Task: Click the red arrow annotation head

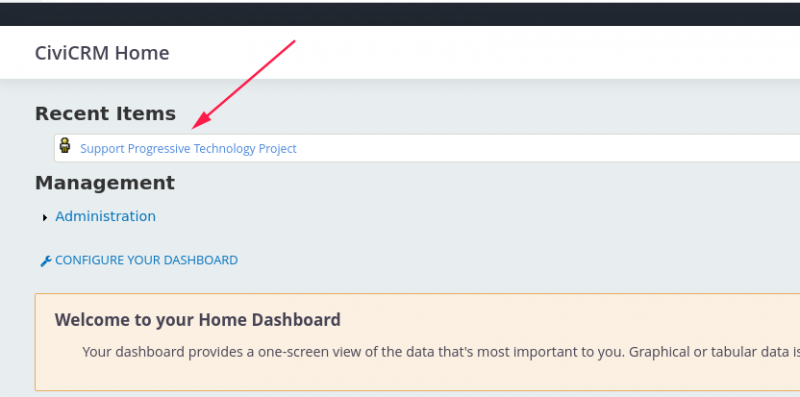Action: click(x=202, y=121)
